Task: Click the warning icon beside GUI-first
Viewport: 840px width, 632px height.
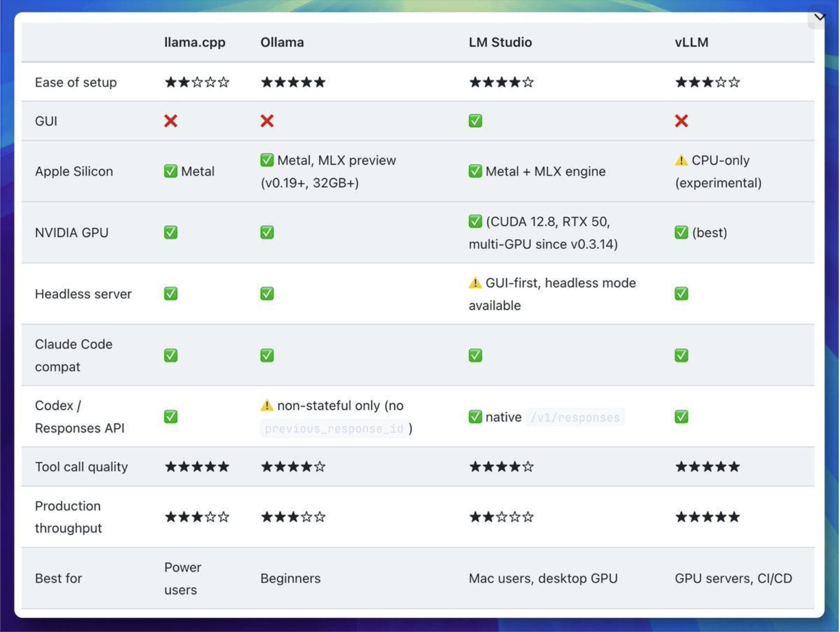Action: tap(475, 283)
